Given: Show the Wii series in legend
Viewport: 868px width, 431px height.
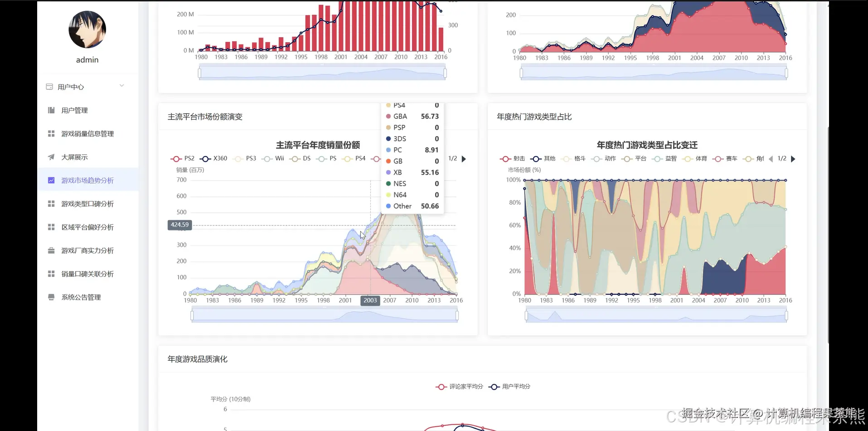Looking at the screenshot, I should tap(273, 158).
